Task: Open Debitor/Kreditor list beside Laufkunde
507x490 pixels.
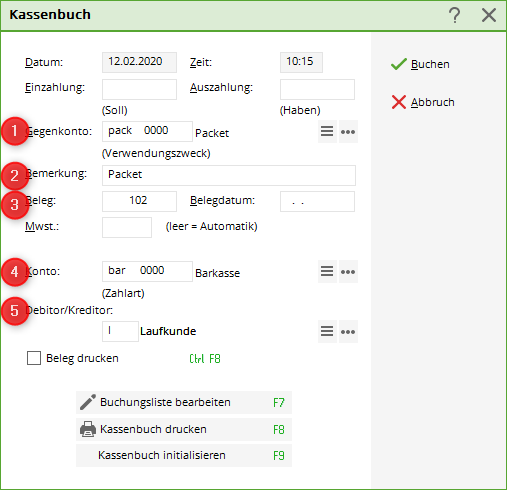Action: [x=327, y=331]
